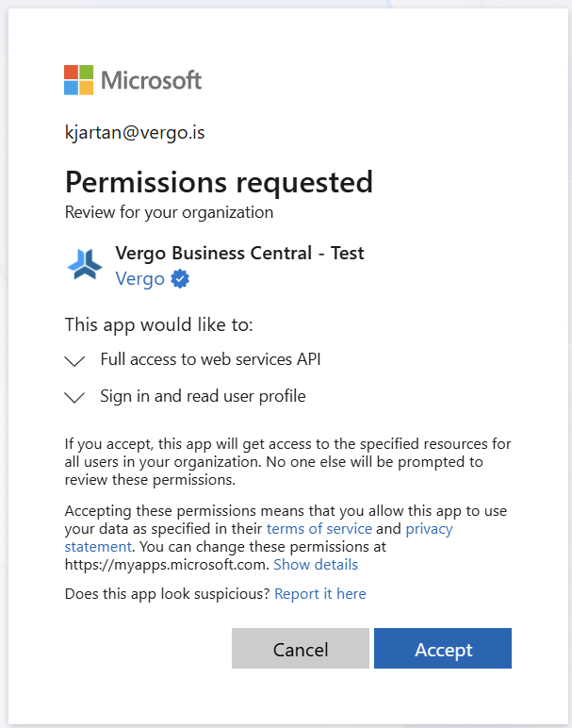572x728 pixels.
Task: Click Full access to web services API label
Action: [210, 359]
